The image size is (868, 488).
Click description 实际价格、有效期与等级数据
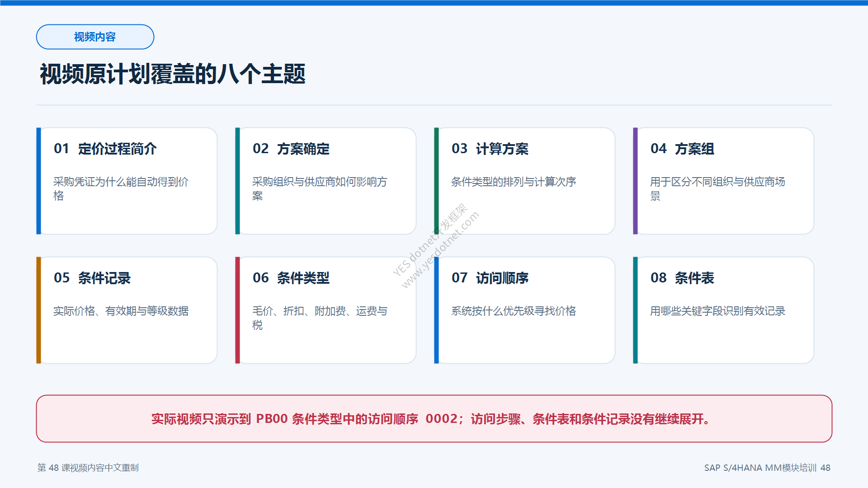[x=121, y=311]
